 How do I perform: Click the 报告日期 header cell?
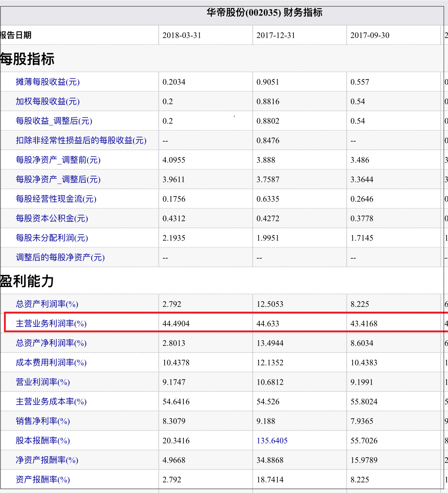16,35
